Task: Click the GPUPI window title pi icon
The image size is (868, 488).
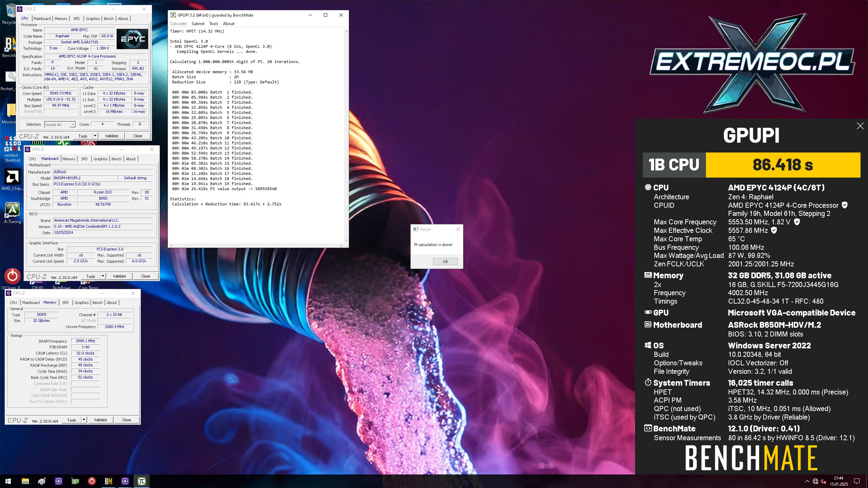Action: [x=173, y=15]
